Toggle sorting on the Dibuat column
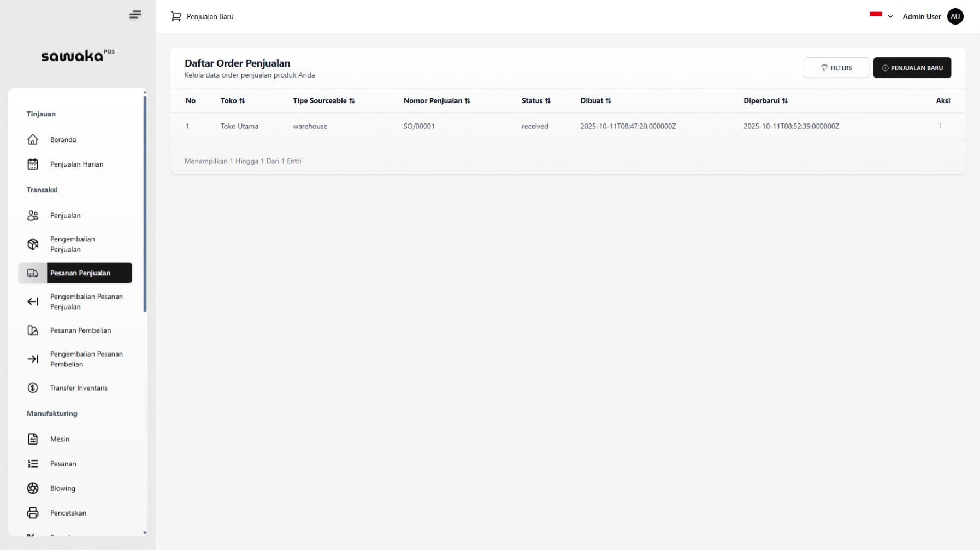Viewport: 980px width, 550px height. pyautogui.click(x=608, y=100)
